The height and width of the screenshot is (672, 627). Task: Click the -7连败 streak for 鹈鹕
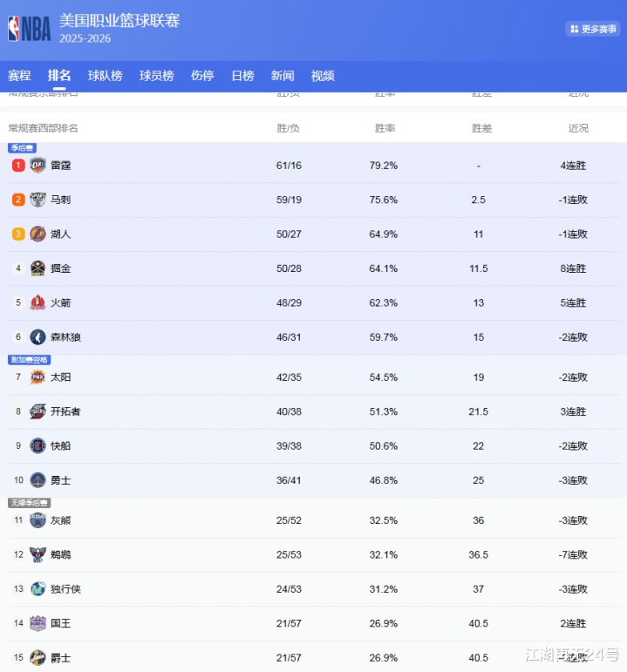point(573,554)
